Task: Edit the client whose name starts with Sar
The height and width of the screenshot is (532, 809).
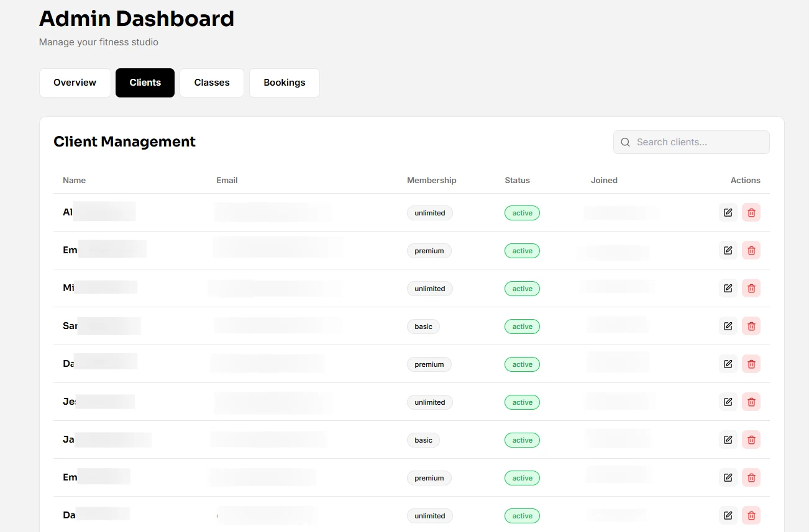Action: [x=728, y=326]
